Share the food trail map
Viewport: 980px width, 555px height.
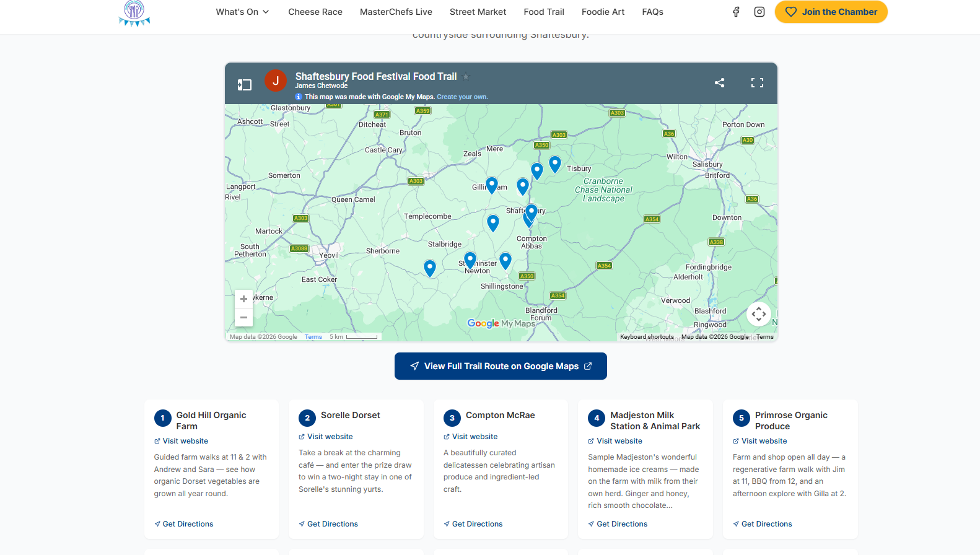(719, 82)
